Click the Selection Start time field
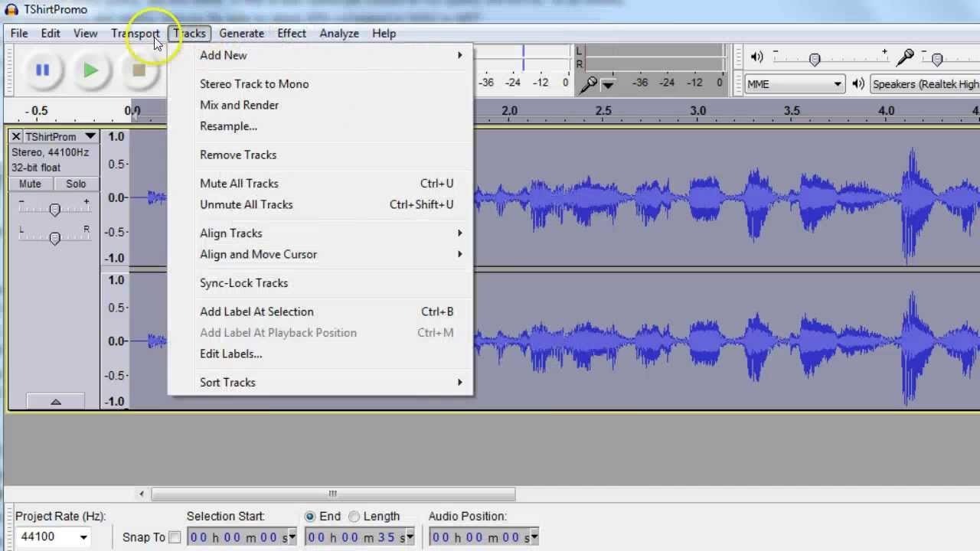 click(x=242, y=537)
